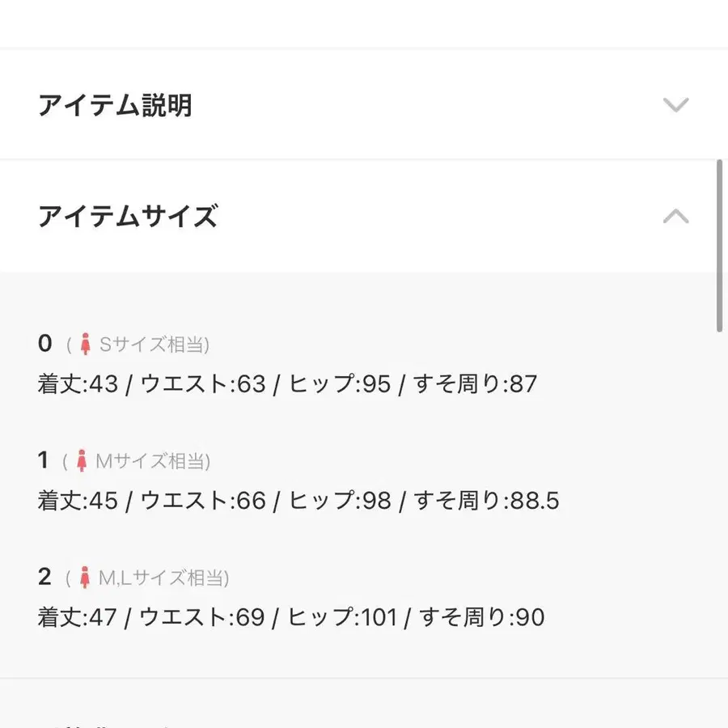Select the size 0 label
This screenshot has height=728, width=728.
44,343
